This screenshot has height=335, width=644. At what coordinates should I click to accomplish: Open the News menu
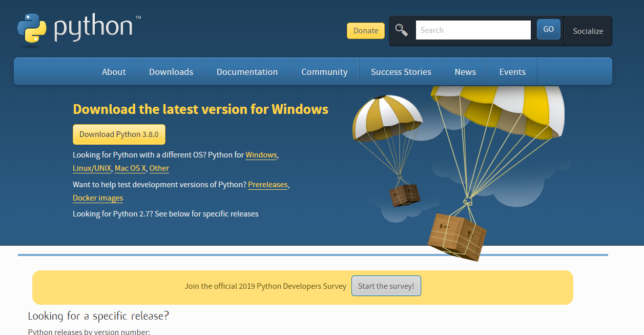click(x=465, y=72)
